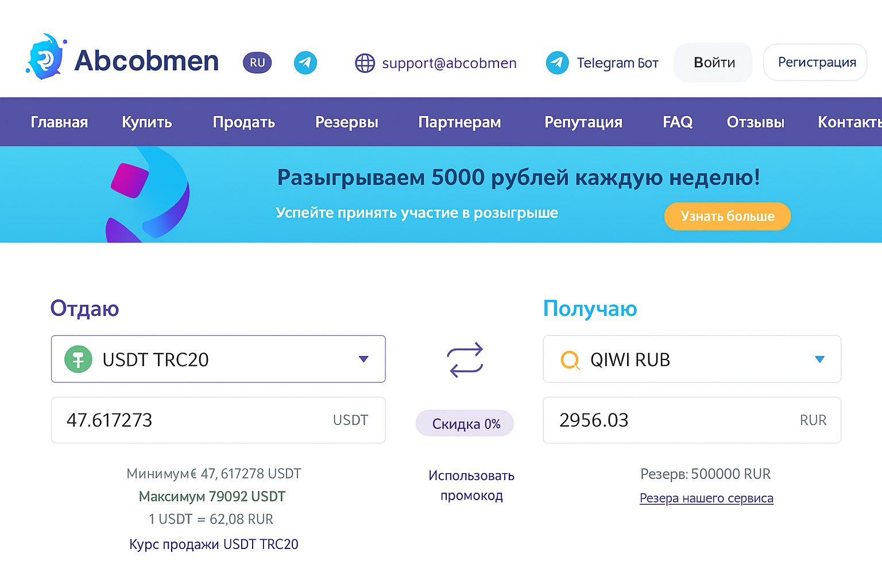Click the Войти button
This screenshot has width=882, height=588.
713,62
